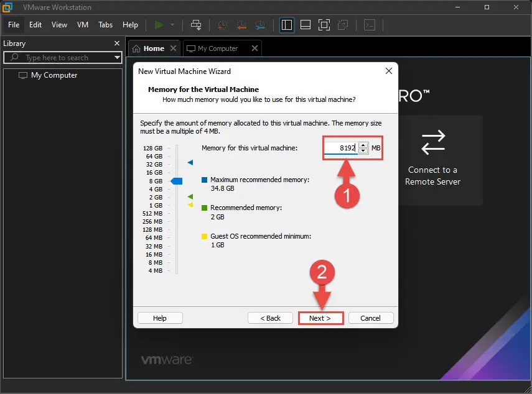Minimize the VMware Workstation window
Viewport: 532px width, 394px height.
click(x=458, y=7)
